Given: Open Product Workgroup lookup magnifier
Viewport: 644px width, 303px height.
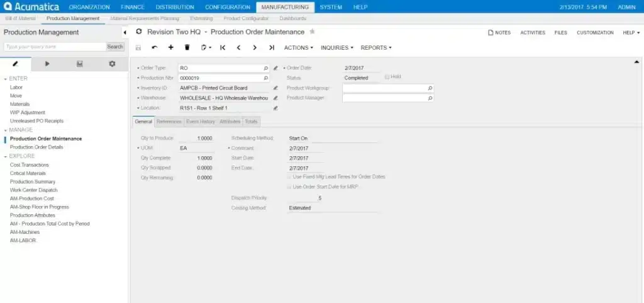Looking at the screenshot, I should (430, 88).
